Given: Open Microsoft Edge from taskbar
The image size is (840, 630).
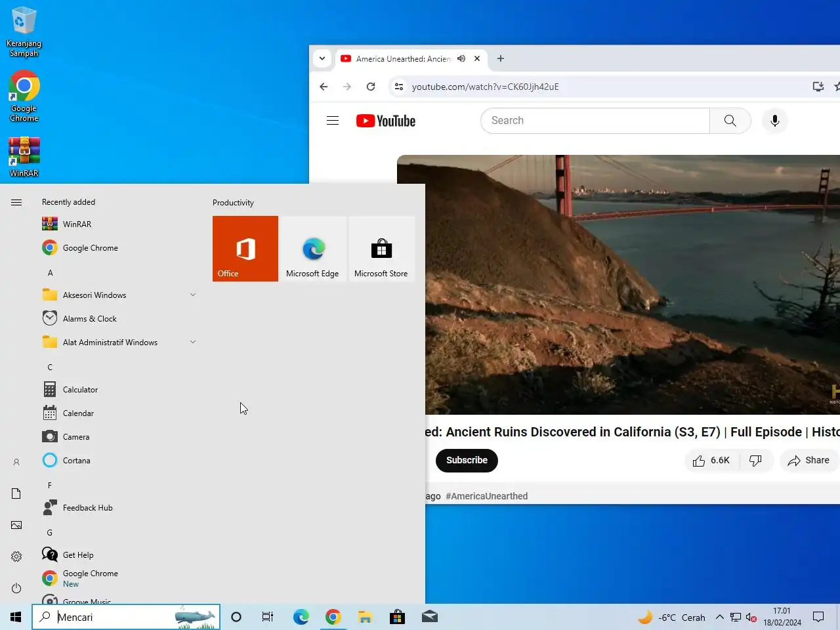Looking at the screenshot, I should tap(301, 617).
